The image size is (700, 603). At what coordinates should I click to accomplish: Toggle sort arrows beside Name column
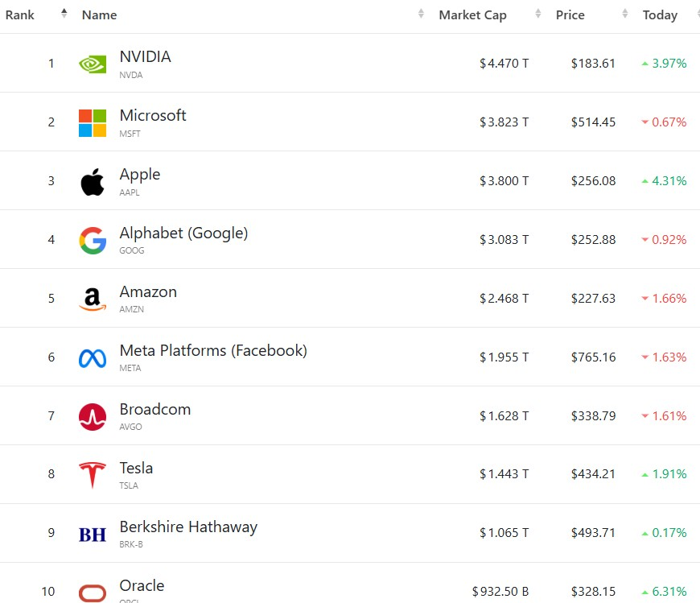421,14
